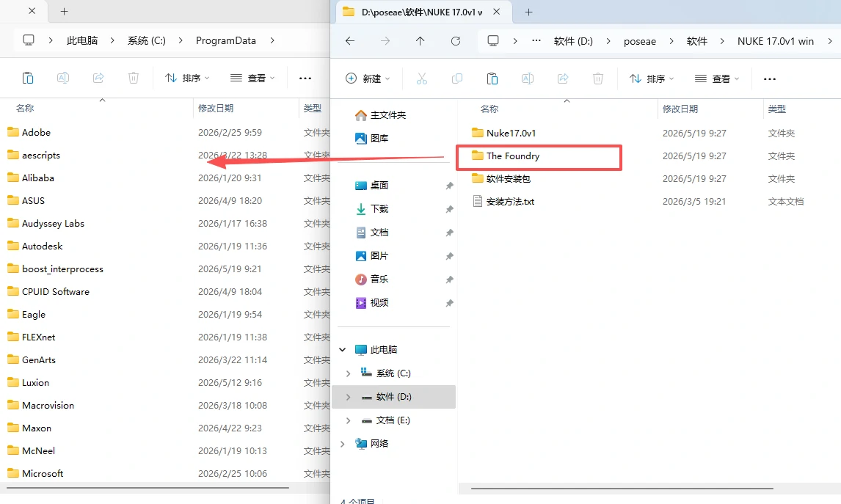Image resolution: width=841 pixels, height=504 pixels.
Task: Click 软件 (D:) in the right breadcrumb
Action: tap(573, 41)
